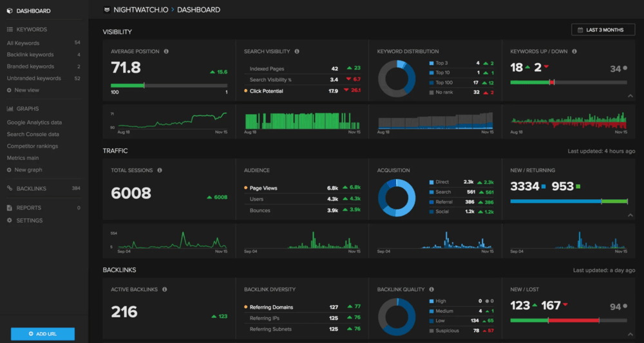The width and height of the screenshot is (644, 343).
Task: Go to Reports in sidebar
Action: (29, 208)
